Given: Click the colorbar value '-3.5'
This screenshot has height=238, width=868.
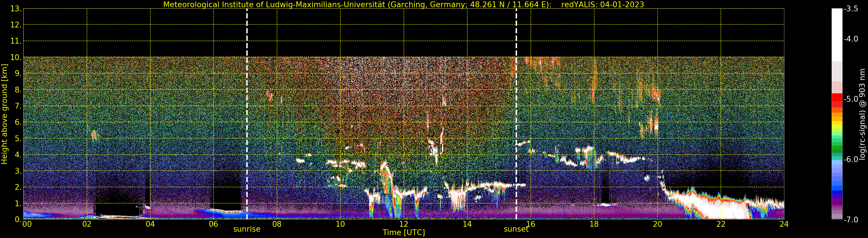Looking at the screenshot, I should coord(851,9).
